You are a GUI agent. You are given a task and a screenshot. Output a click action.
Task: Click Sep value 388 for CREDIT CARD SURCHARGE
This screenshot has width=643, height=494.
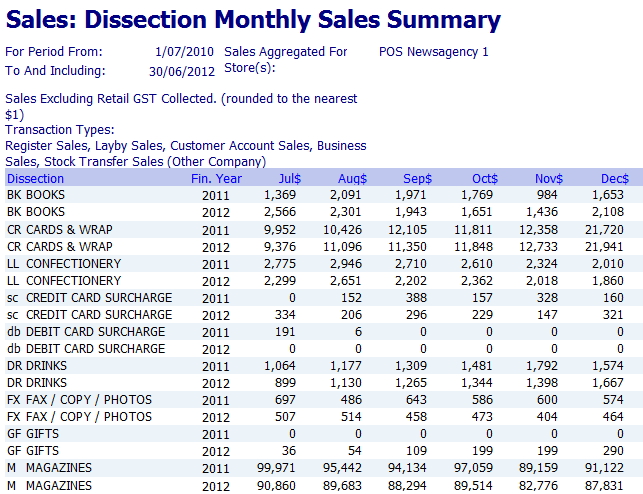point(416,298)
